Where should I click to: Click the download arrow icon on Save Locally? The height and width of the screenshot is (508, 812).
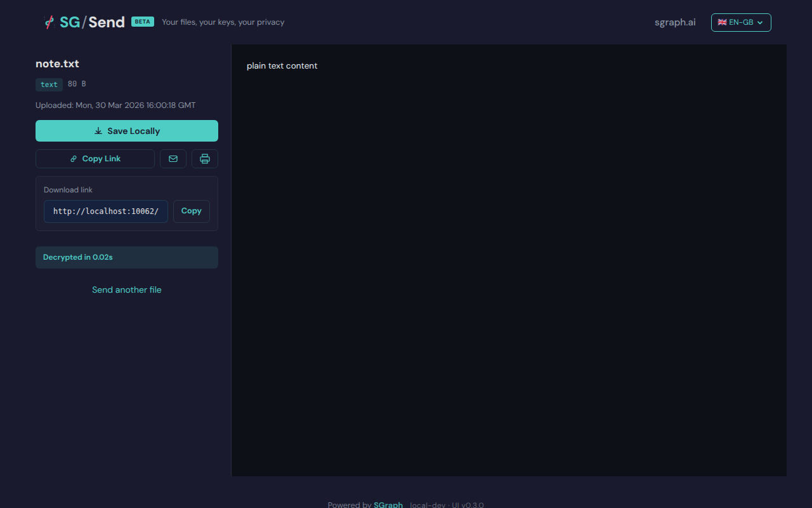pos(98,131)
